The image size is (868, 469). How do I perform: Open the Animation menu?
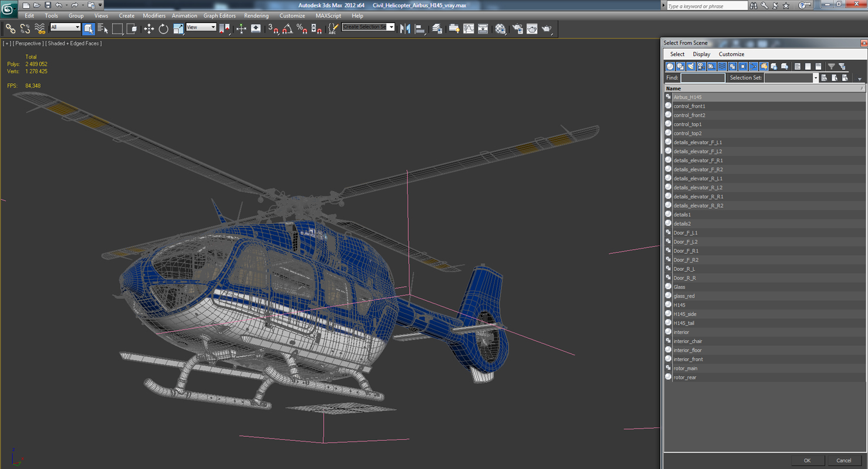pos(184,16)
